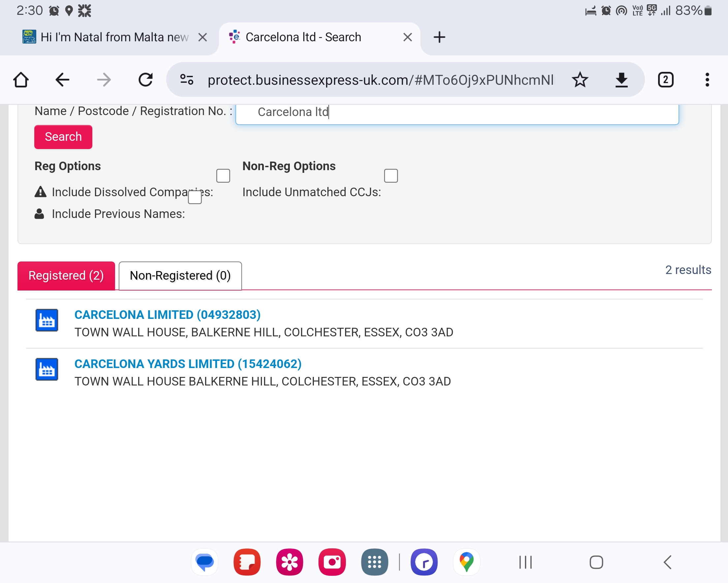Select the Registered tab showing 2 results
The height and width of the screenshot is (583, 728).
tap(66, 275)
